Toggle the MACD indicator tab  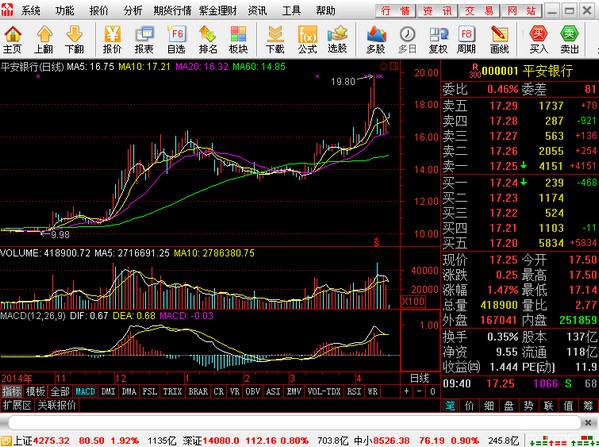[85, 392]
